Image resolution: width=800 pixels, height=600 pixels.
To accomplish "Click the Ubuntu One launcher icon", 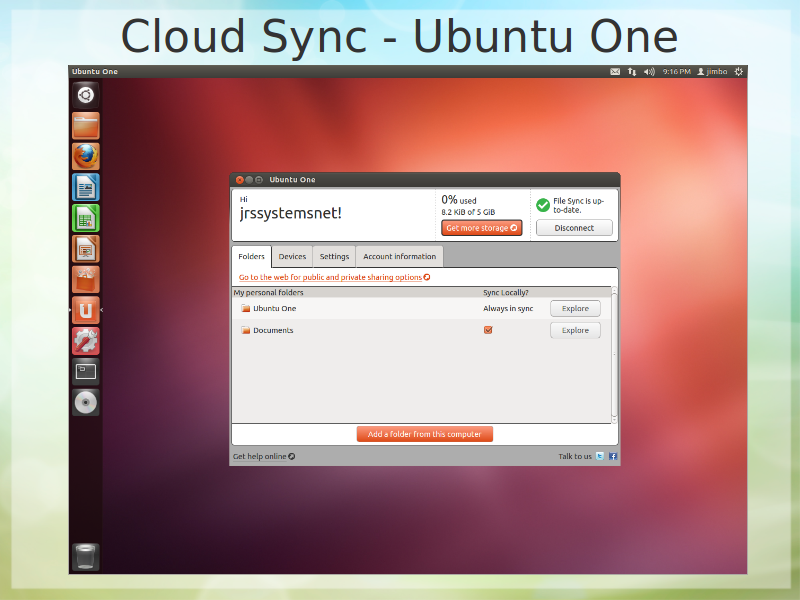I will click(x=86, y=310).
